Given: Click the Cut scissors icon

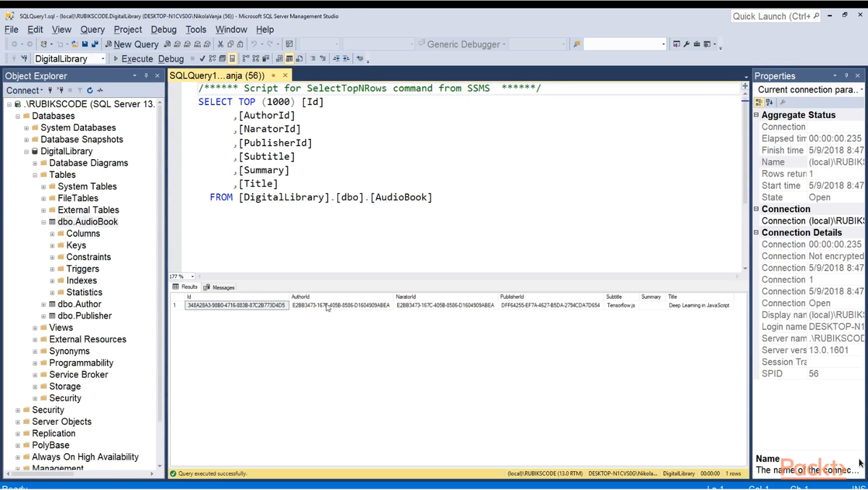Looking at the screenshot, I should pyautogui.click(x=220, y=44).
